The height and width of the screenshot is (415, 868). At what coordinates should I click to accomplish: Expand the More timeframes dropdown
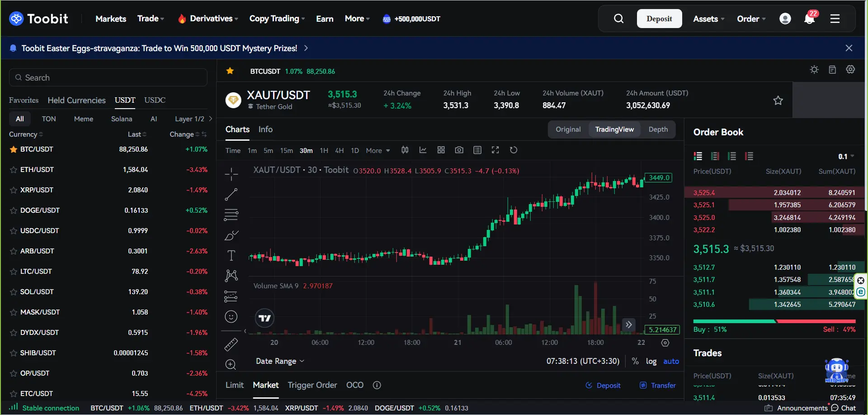[x=377, y=151]
